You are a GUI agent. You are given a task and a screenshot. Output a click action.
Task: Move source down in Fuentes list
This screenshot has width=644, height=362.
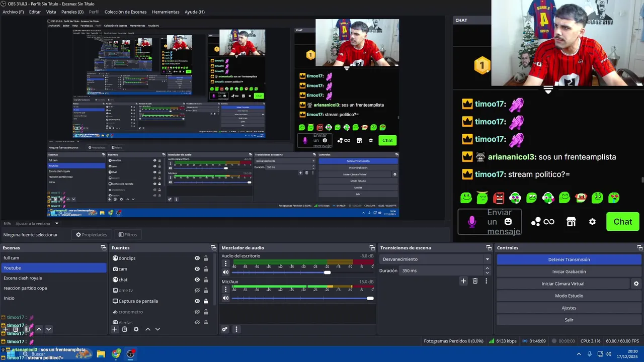157,329
